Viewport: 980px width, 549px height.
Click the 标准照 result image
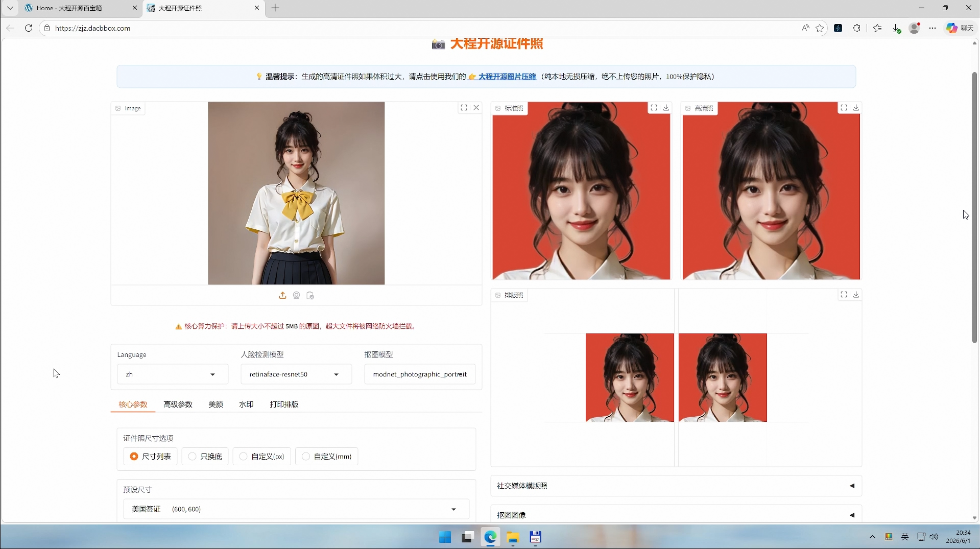[581, 191]
